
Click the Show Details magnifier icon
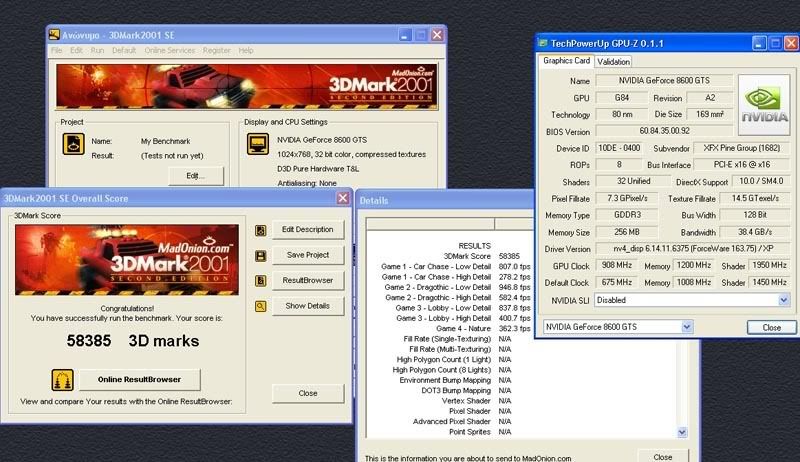pos(260,306)
